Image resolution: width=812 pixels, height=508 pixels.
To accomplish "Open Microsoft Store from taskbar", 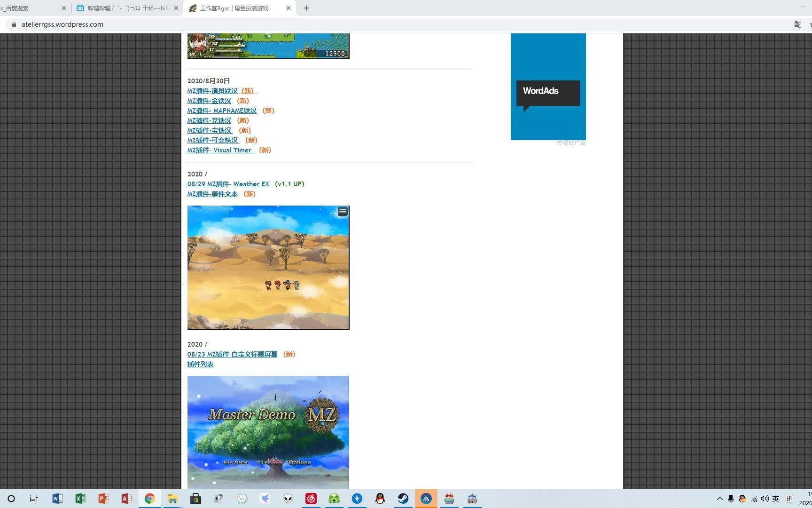I will tap(195, 499).
